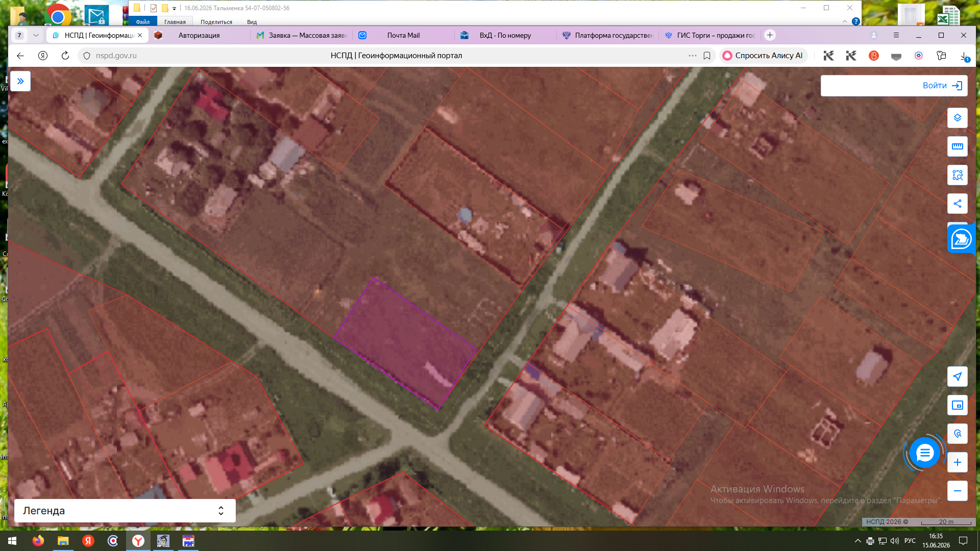Toggle the overview mini-map button

coord(957,405)
